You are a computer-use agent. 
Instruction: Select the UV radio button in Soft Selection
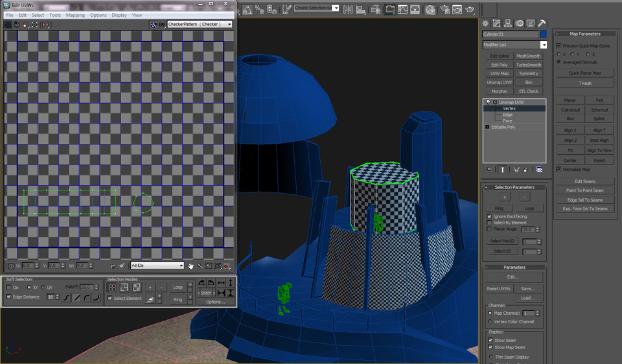(43, 287)
